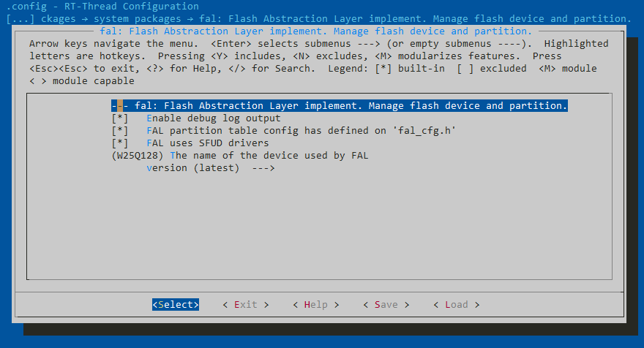
Task: Click the 'FAL uses SFUD drivers' label text
Action: pyautogui.click(x=207, y=143)
